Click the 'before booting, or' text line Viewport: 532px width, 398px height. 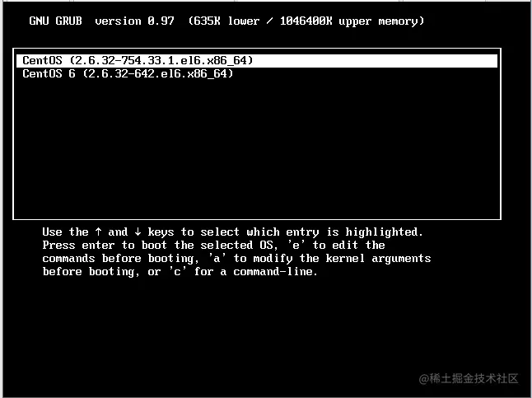(x=101, y=272)
